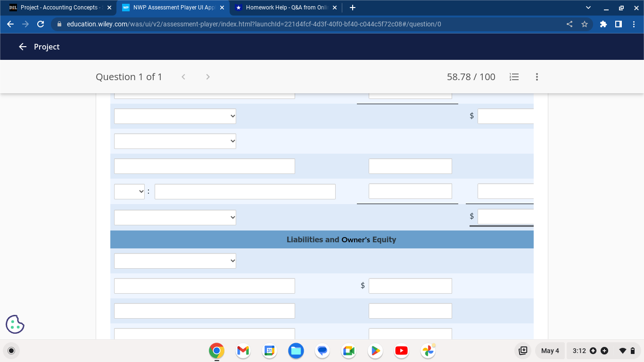Viewport: 644px width, 362px height.
Task: Open Google Calendar from the shelf
Action: 270,351
